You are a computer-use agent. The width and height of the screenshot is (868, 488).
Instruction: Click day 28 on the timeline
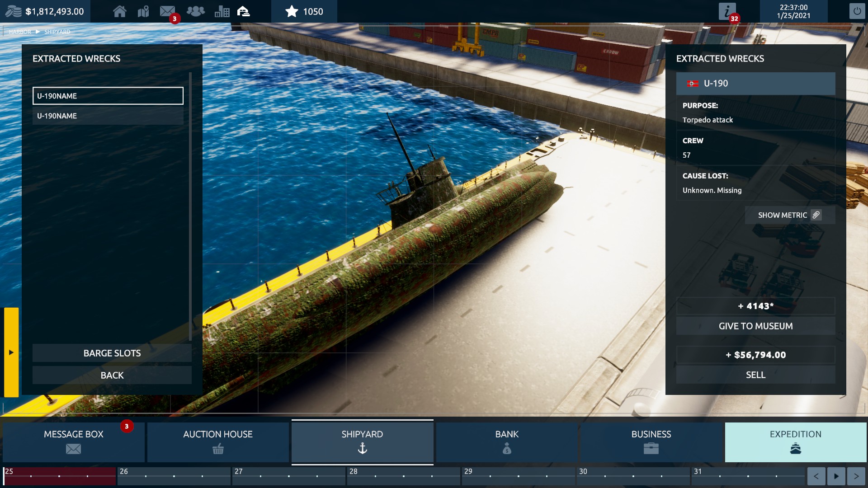[403, 475]
